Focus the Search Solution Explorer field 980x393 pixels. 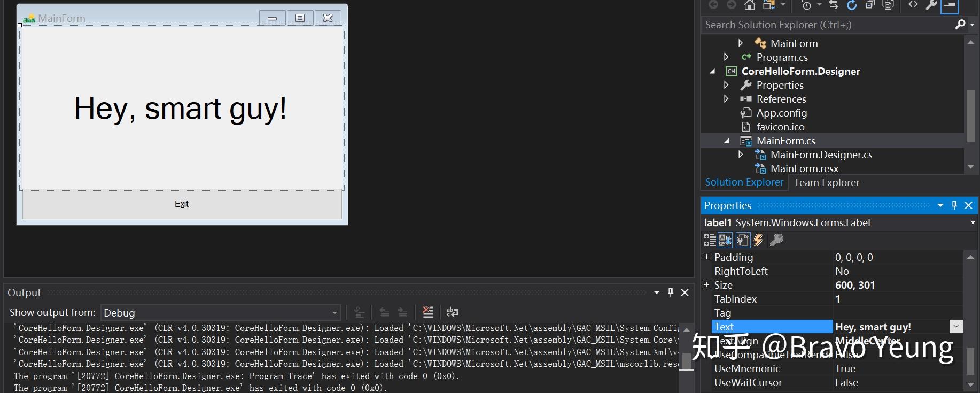pos(827,25)
